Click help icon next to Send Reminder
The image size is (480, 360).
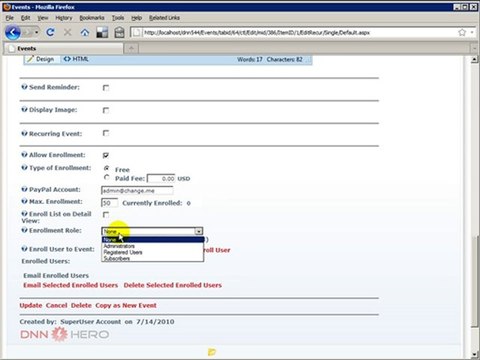(24, 87)
